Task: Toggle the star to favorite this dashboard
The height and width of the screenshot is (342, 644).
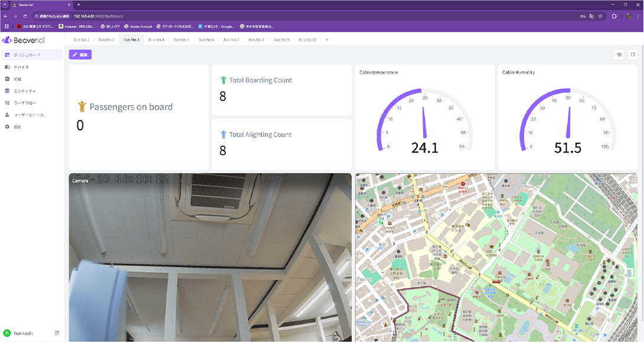Action: pos(619,54)
